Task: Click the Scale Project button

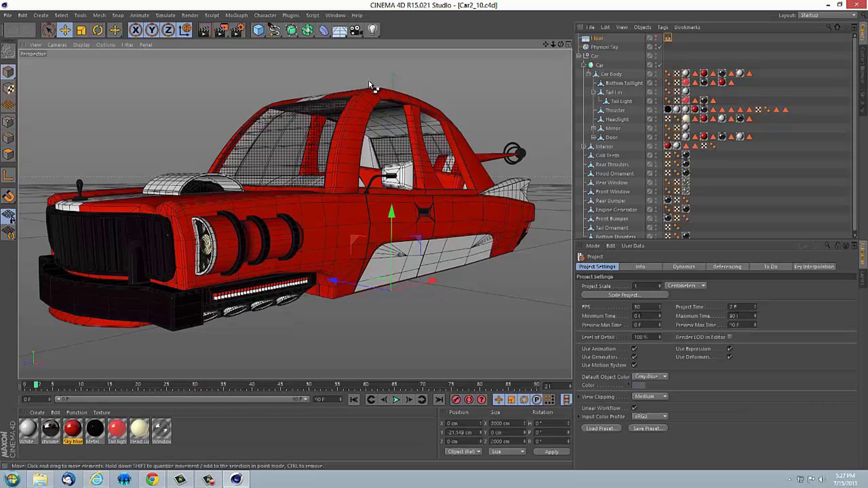Action: [x=625, y=295]
